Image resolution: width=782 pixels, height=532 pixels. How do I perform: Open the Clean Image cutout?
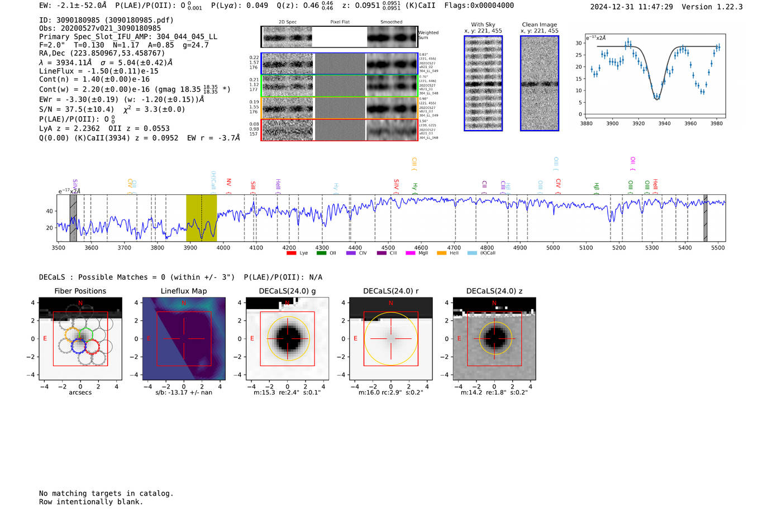click(540, 83)
